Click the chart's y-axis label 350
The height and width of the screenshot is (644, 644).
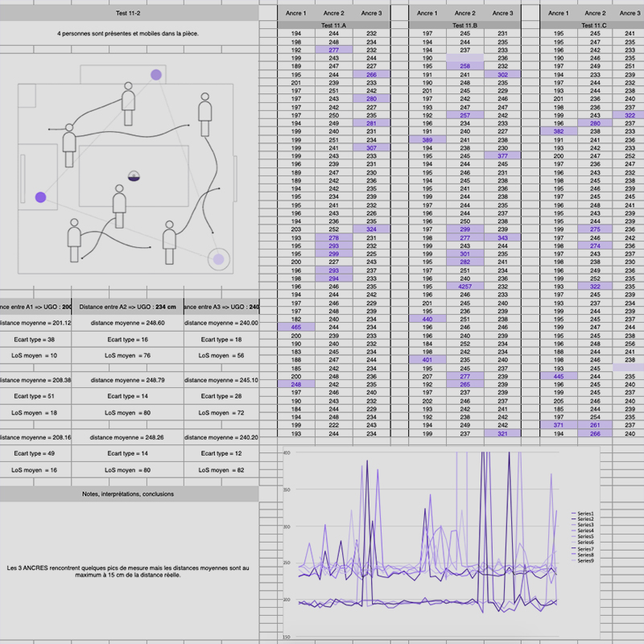287,489
